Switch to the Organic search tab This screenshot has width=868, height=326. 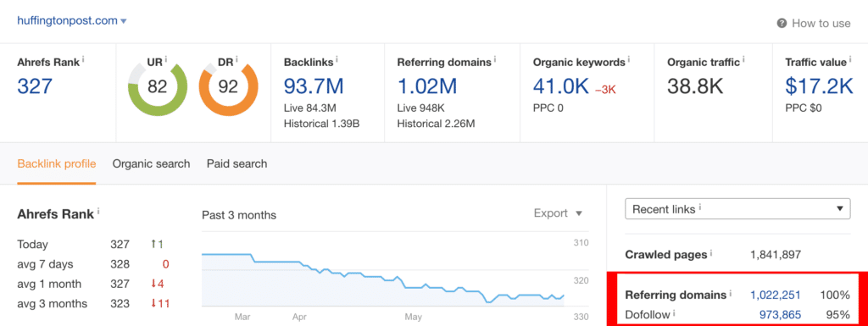point(151,164)
